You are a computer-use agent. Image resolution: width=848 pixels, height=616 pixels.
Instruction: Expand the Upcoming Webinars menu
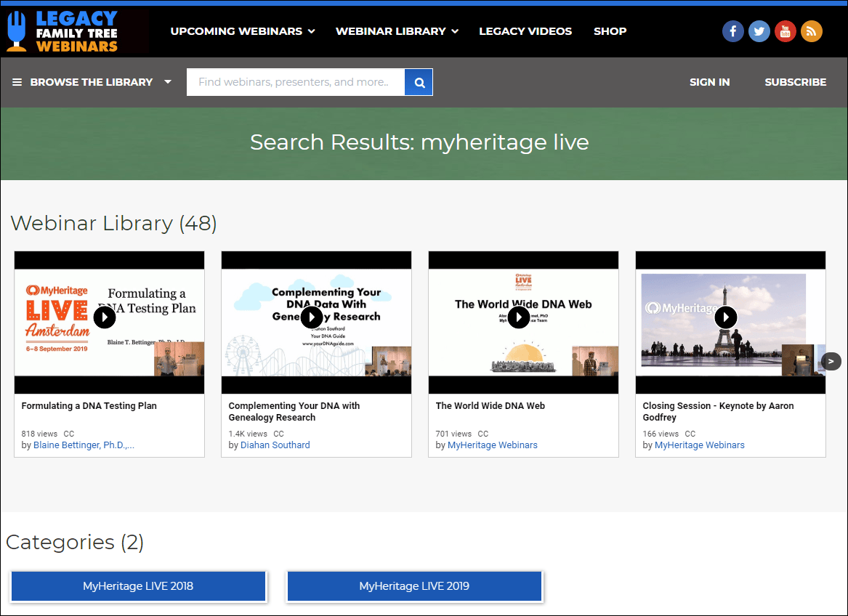click(243, 31)
